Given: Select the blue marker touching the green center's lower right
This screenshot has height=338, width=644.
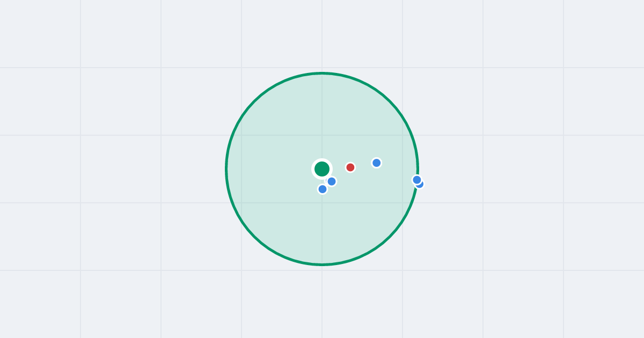Looking at the screenshot, I should click(x=332, y=181).
